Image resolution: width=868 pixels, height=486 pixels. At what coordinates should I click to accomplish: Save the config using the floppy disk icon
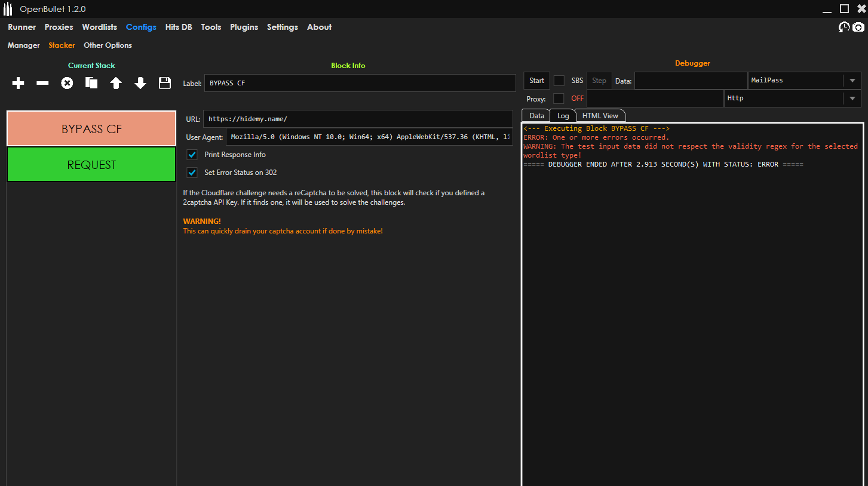pos(164,83)
